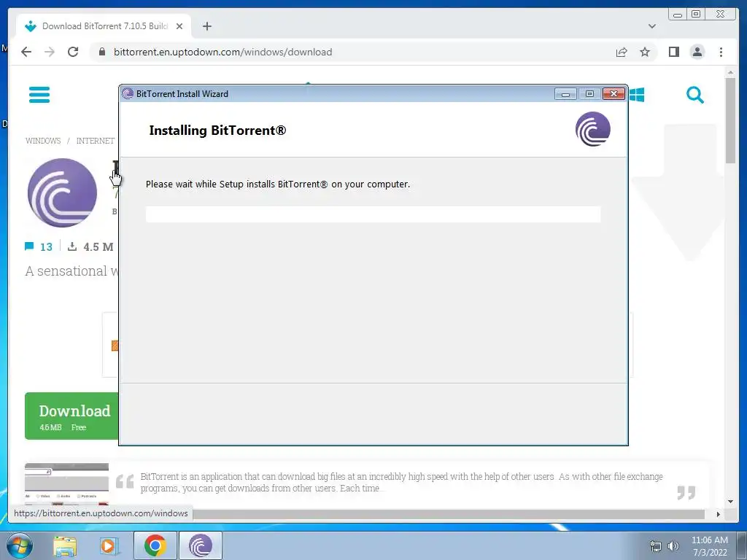This screenshot has height=560, width=747.
Task: Open the hamburger menu on Uptodown page
Action: click(39, 94)
